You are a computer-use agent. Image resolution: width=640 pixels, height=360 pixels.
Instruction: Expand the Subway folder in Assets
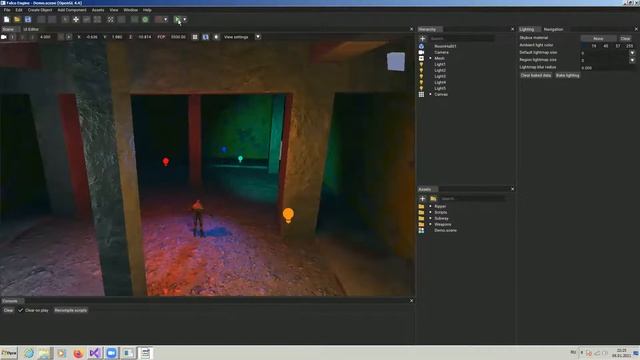[x=430, y=218]
